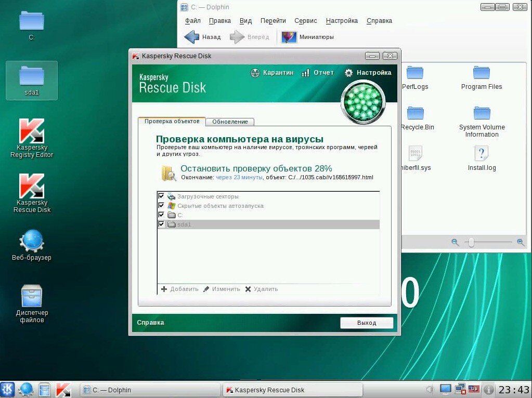Switch to Проверка объектов tab
The image size is (532, 398).
tap(172, 122)
